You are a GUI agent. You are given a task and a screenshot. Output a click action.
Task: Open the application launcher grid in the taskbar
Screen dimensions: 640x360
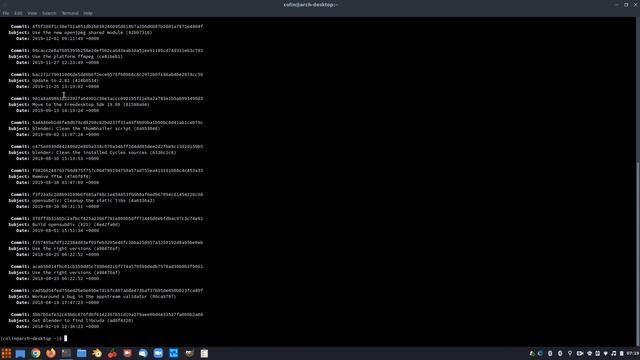(6, 353)
